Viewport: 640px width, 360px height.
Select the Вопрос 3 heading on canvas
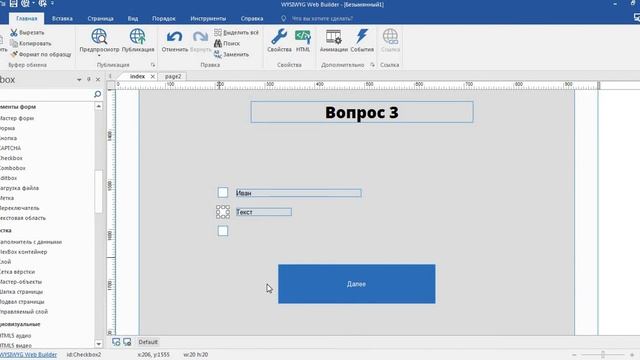pos(362,112)
